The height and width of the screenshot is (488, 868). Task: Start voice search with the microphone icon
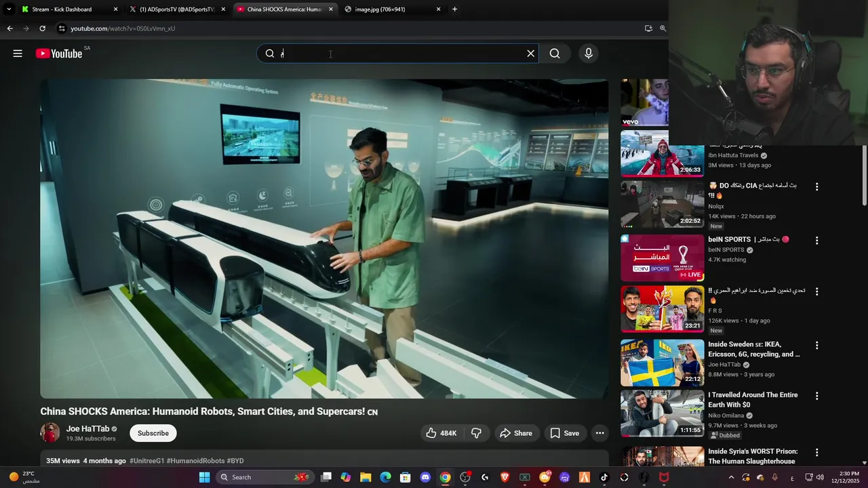pos(589,54)
